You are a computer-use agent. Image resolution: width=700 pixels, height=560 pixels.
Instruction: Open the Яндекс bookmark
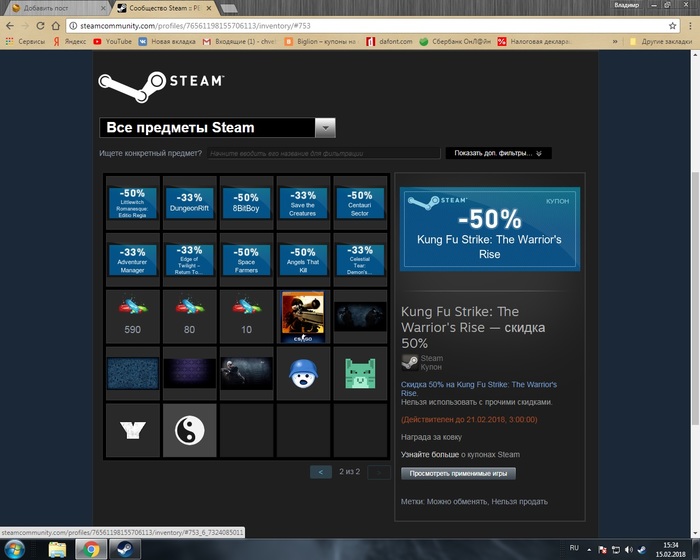coord(70,42)
